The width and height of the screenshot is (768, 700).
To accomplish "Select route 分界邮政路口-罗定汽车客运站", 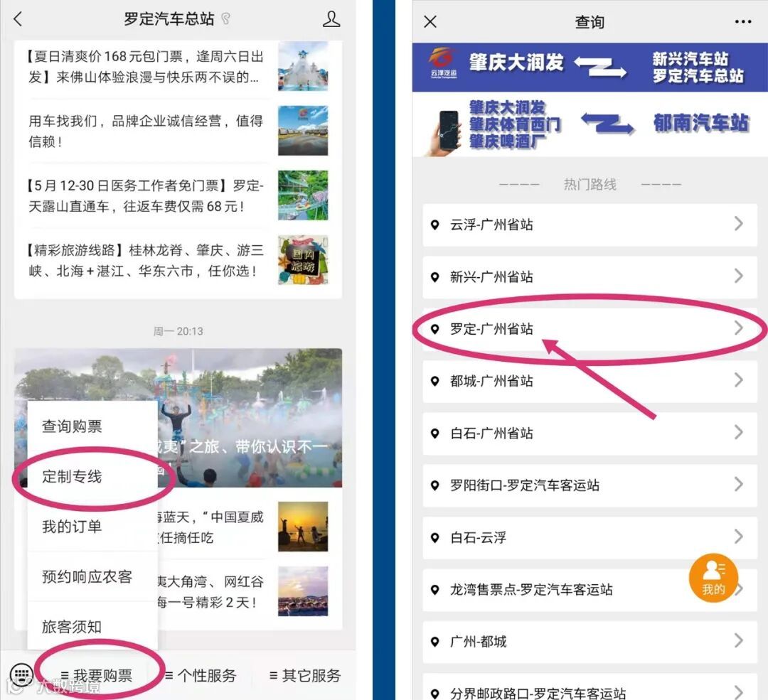I will tap(590, 687).
